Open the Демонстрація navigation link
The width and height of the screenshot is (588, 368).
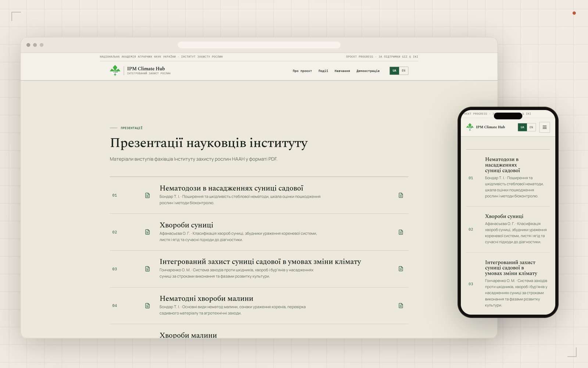[x=368, y=71]
